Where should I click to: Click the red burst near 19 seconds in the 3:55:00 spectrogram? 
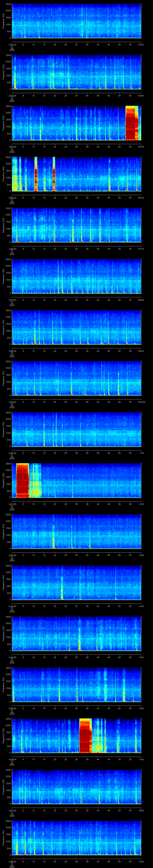pos(54,174)
